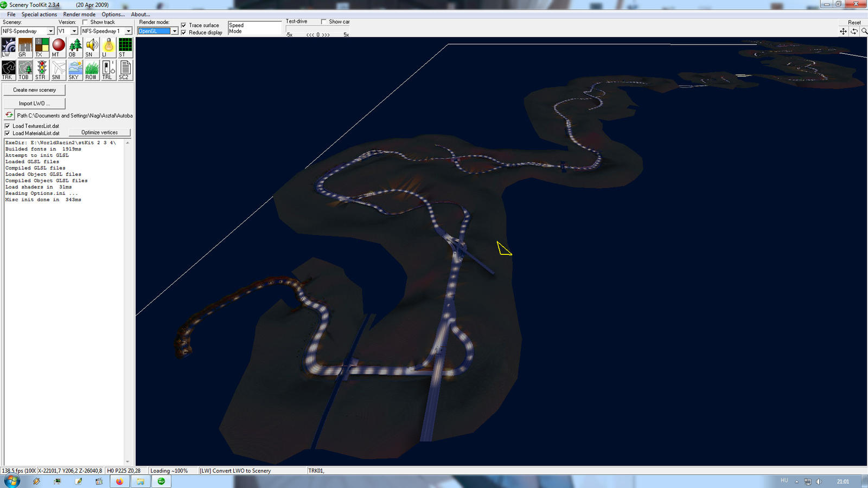Open the SKY settings tool
The image size is (868, 488).
click(75, 70)
